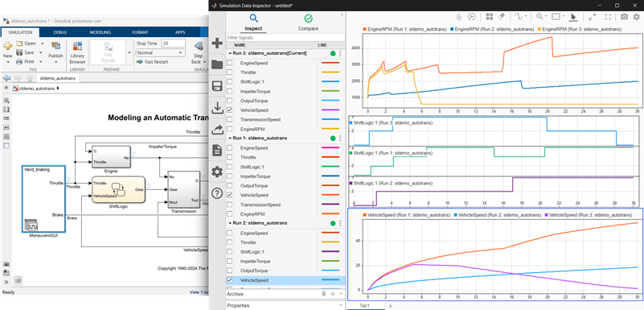Click the Open folder icon in Data Inspector sidebar
Screen dimensions: 644x310
216,64
